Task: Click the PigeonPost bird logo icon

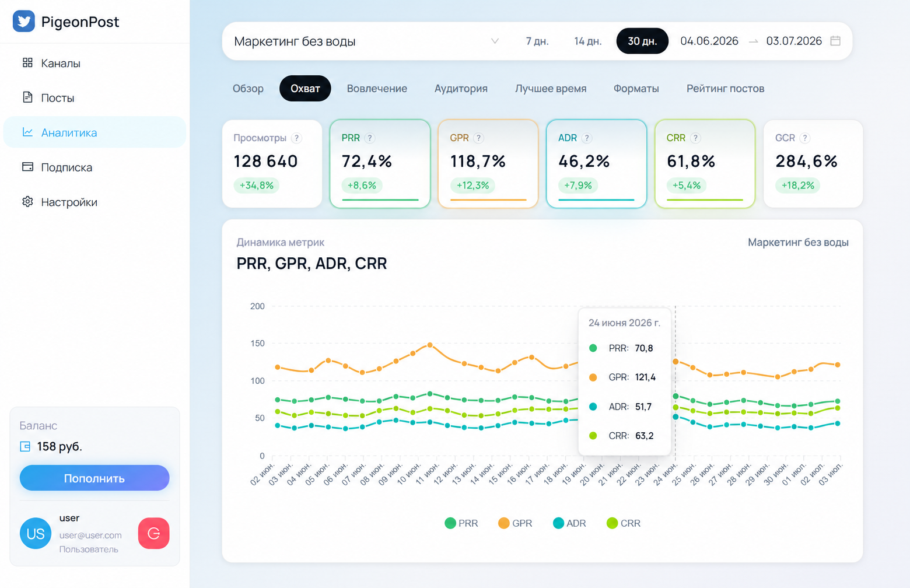Action: [24, 22]
